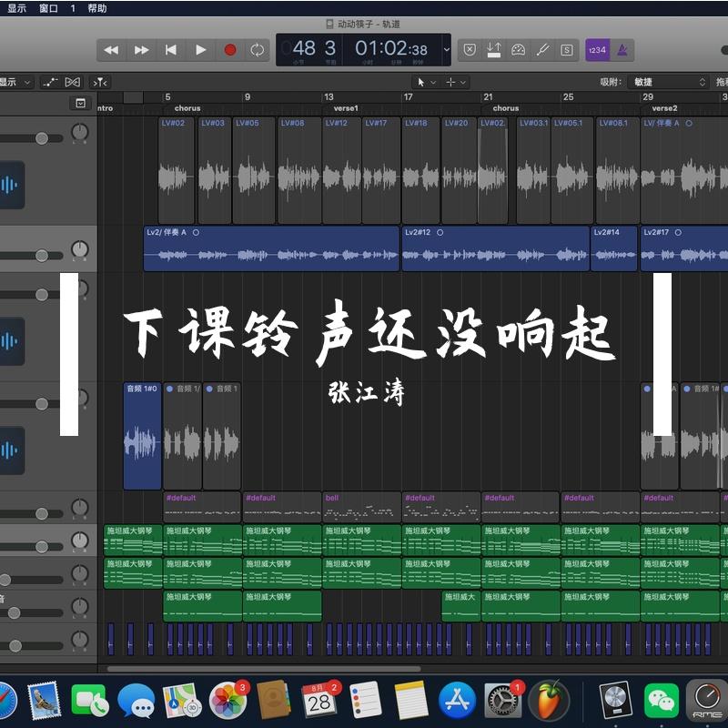This screenshot has height=728, width=728.
Task: Click bar 13 on the ruler
Action: (x=329, y=97)
